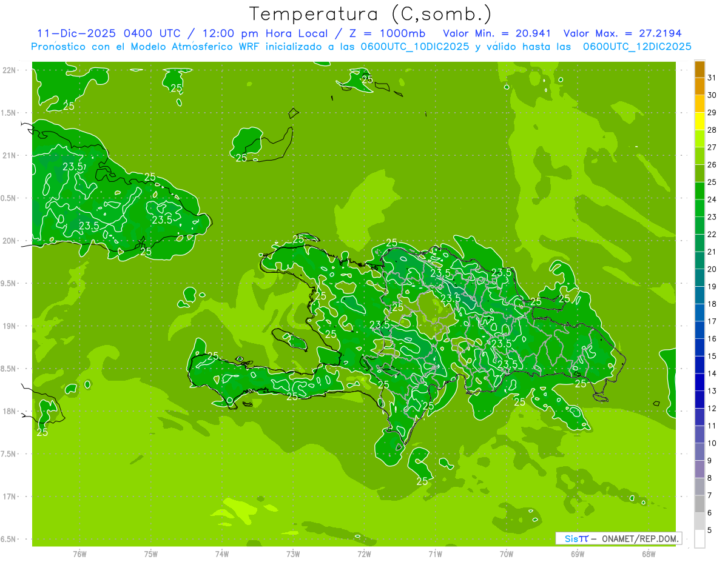
Task: Click the green colorbar swatch between 24 and 25
Action: (699, 190)
